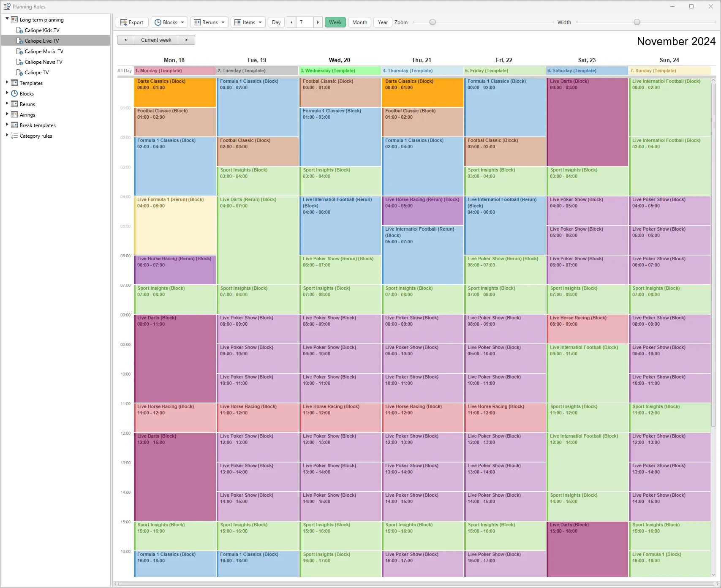Collapse the Long term planning node

(x=7, y=19)
